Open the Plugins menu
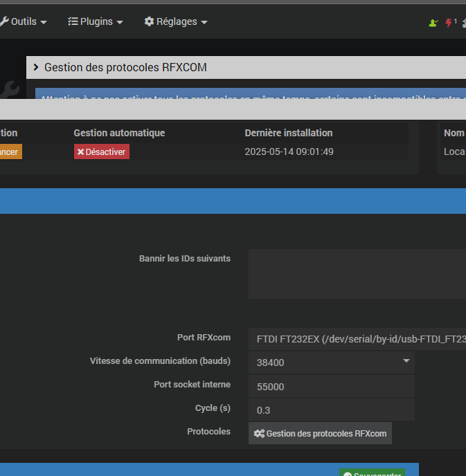The image size is (466, 476). click(96, 21)
